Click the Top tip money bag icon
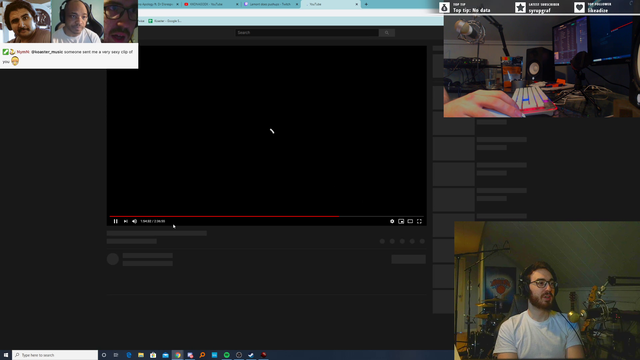 (x=444, y=7)
